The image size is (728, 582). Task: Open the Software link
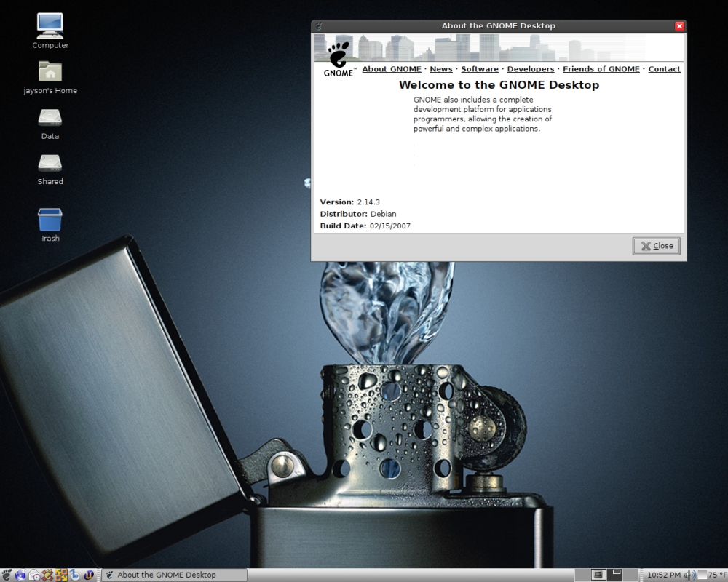pos(480,68)
